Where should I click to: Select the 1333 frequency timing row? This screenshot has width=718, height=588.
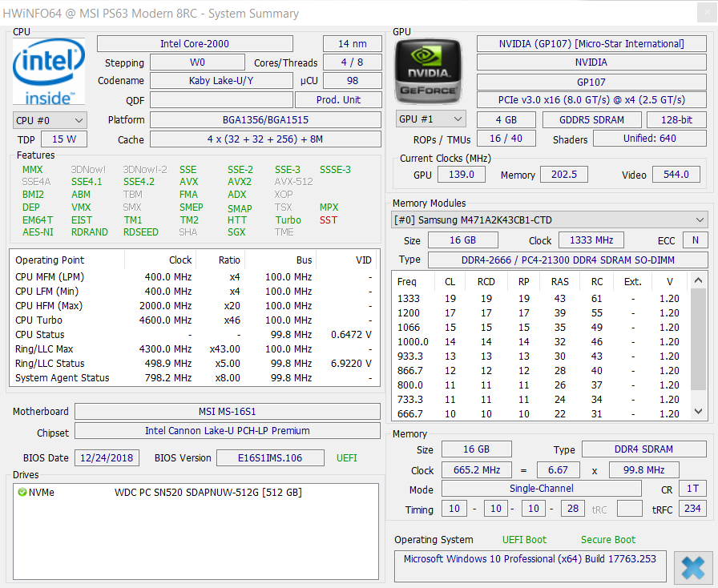[x=540, y=299]
